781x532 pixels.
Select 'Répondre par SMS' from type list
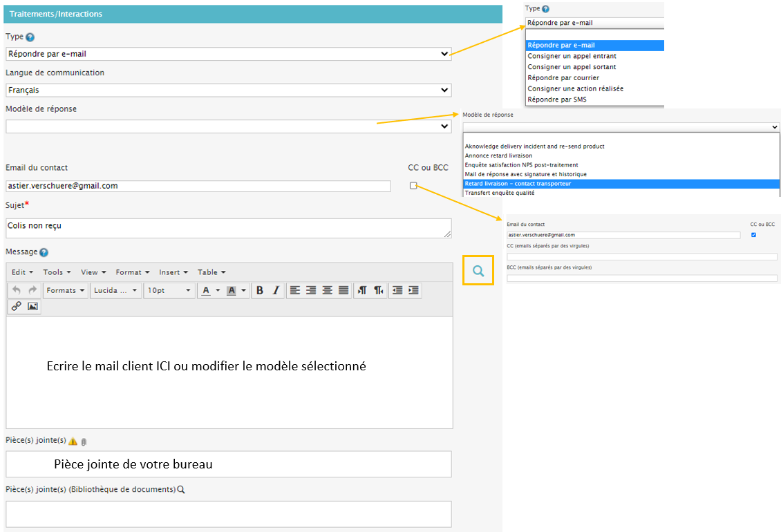click(x=557, y=99)
